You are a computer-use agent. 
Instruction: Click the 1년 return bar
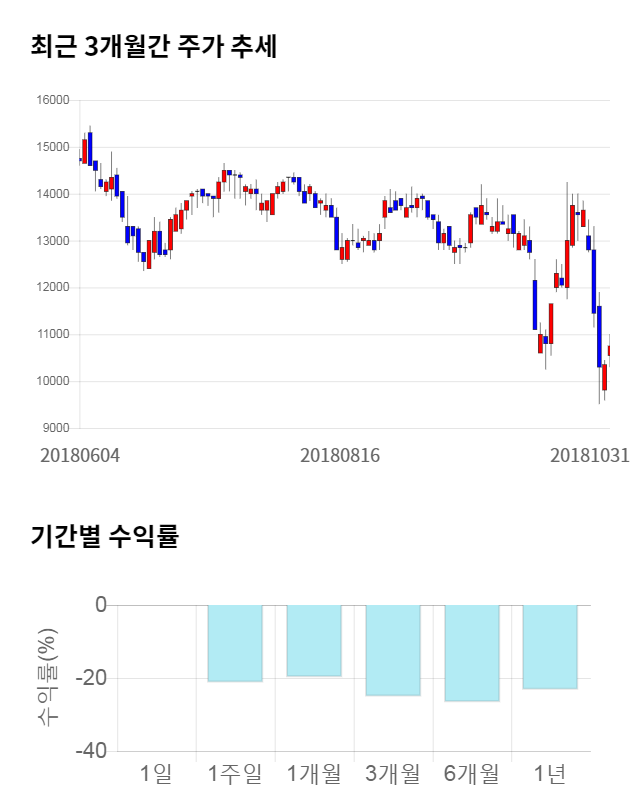(550, 647)
